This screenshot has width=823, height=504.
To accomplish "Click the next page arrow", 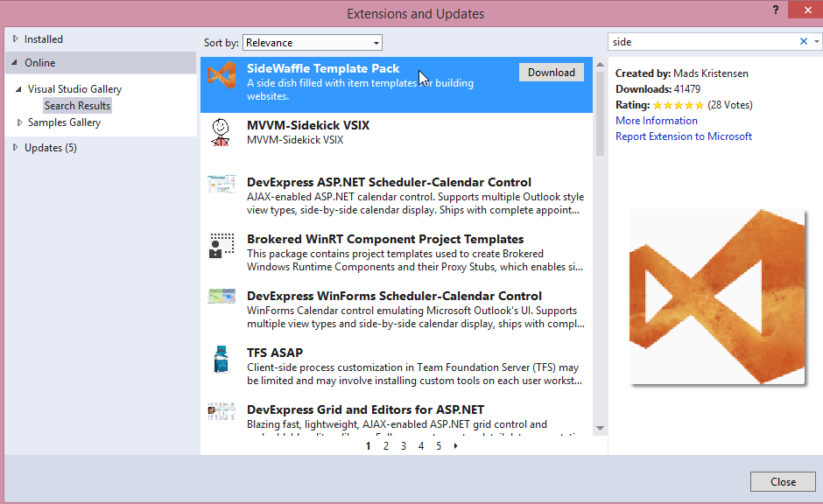I will (455, 445).
